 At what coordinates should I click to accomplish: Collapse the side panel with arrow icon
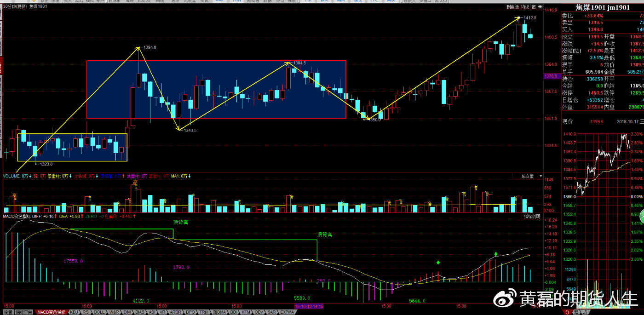click(x=541, y=7)
